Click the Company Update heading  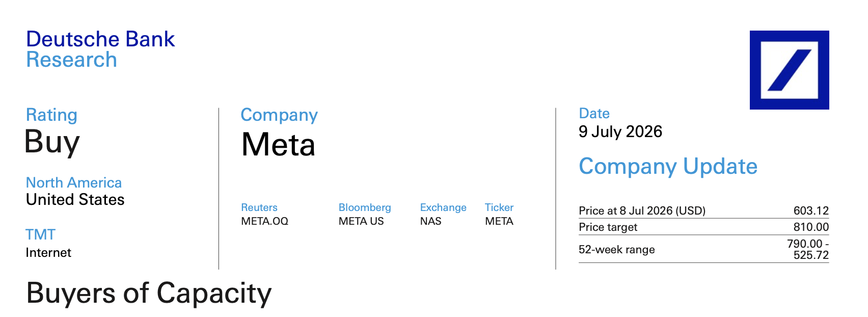668,167
